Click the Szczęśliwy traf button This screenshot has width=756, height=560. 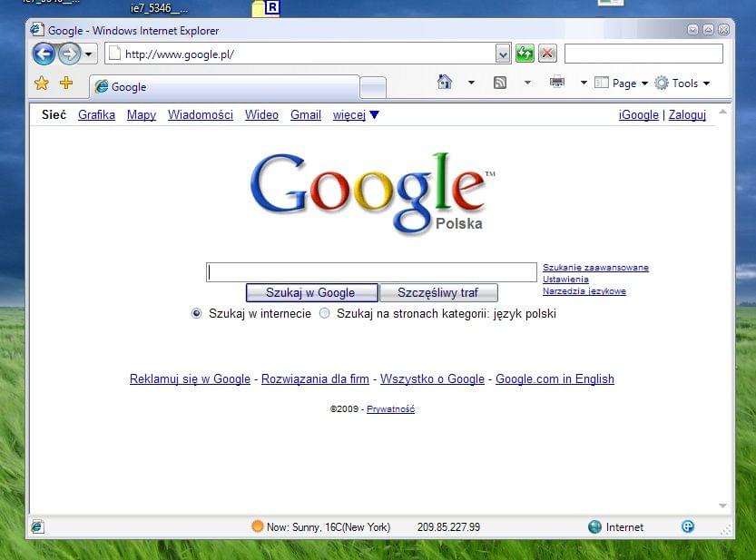[438, 292]
